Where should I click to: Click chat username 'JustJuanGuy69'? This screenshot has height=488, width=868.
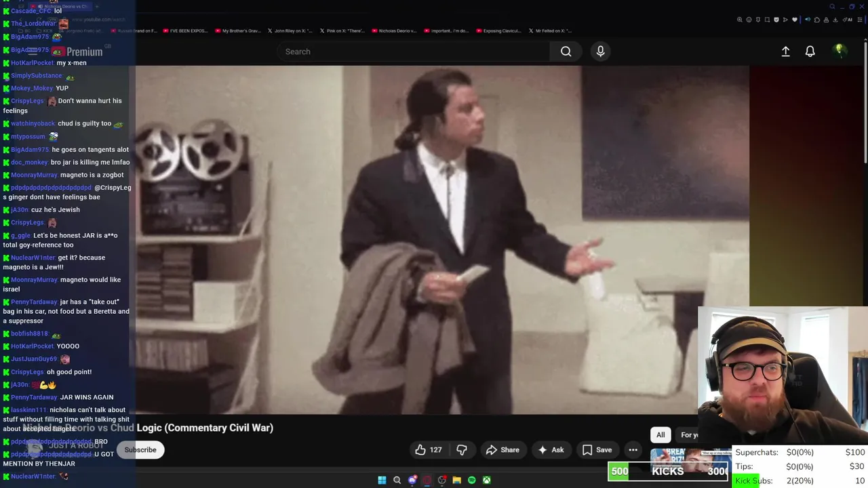[34, 359]
